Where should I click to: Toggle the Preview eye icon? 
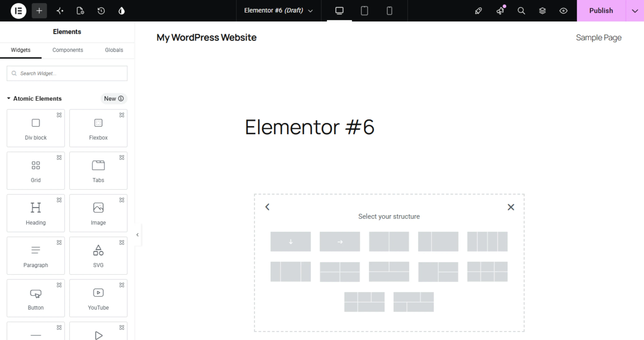pyautogui.click(x=563, y=11)
